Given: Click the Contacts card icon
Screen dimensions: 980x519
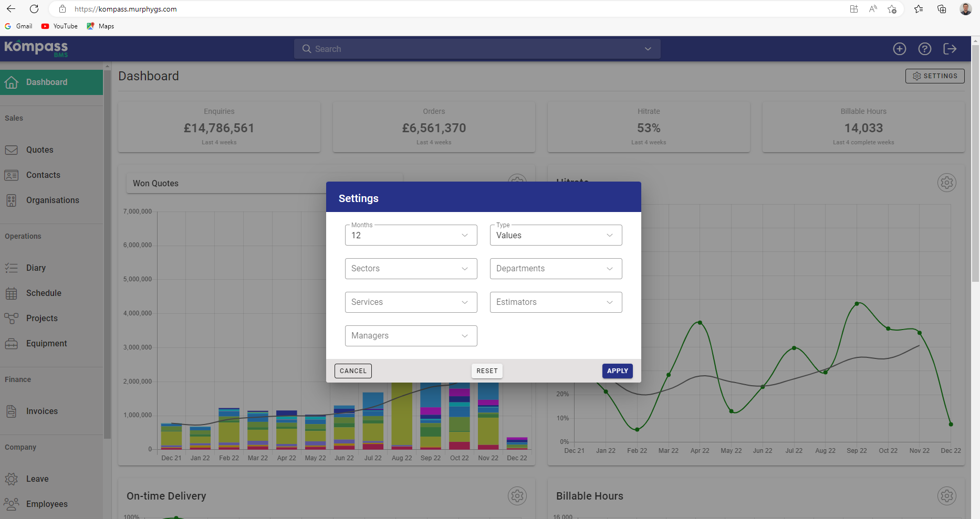Looking at the screenshot, I should click(11, 175).
